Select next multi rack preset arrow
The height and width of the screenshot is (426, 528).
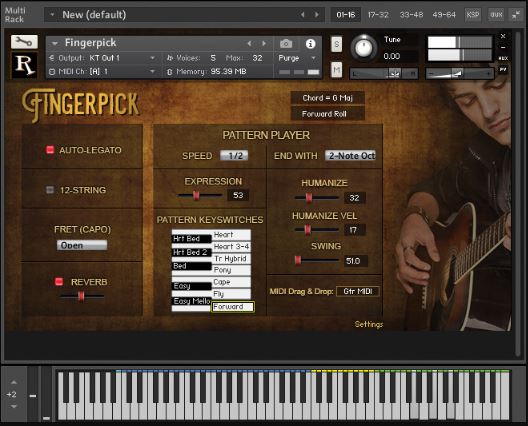pos(317,14)
